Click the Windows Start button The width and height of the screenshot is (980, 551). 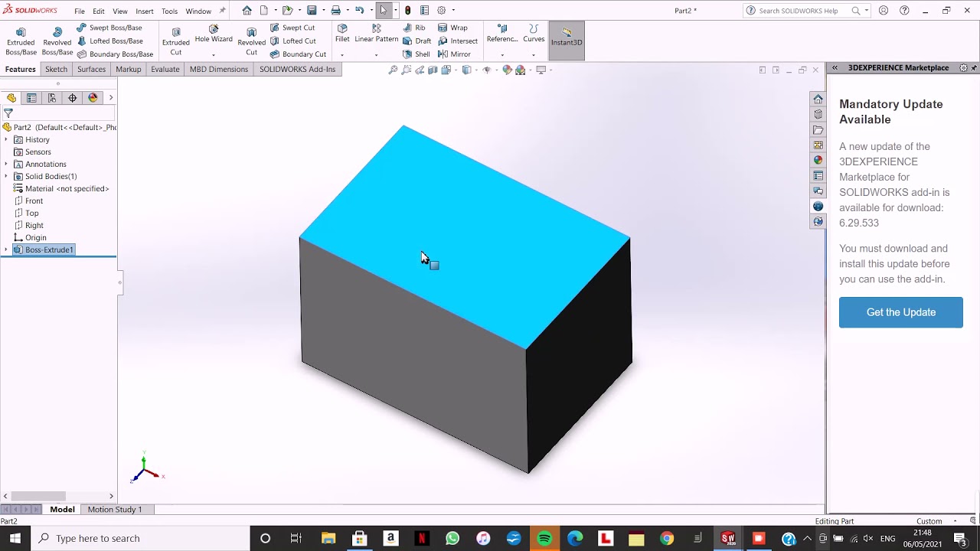click(15, 538)
